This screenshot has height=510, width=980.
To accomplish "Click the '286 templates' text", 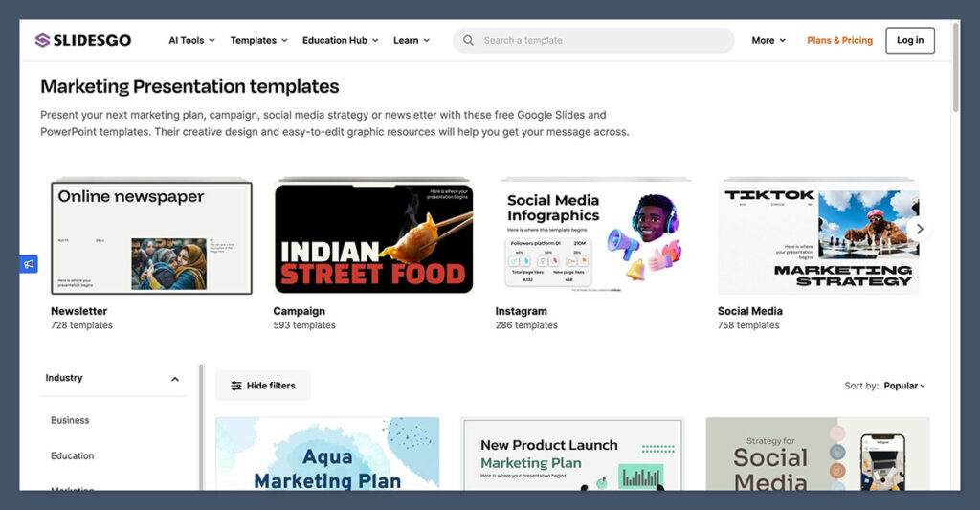I will 527,325.
